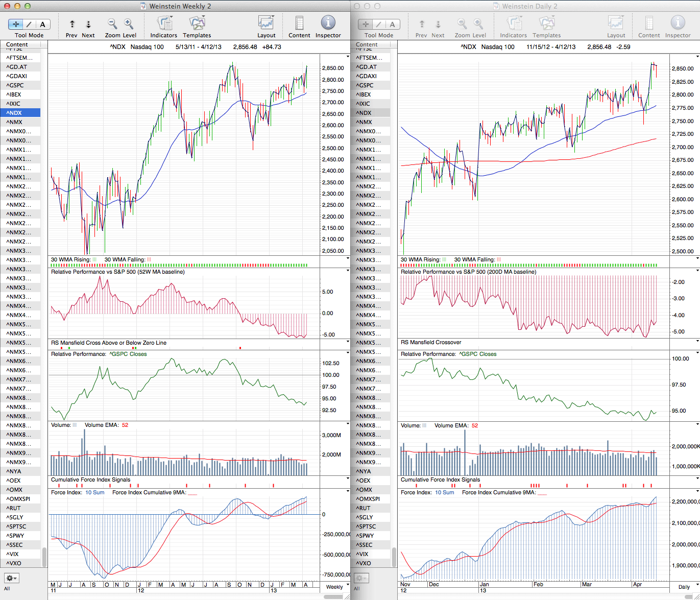Open Templates in Weinstein Weekly toolbar
This screenshot has height=600, width=700.
(197, 23)
